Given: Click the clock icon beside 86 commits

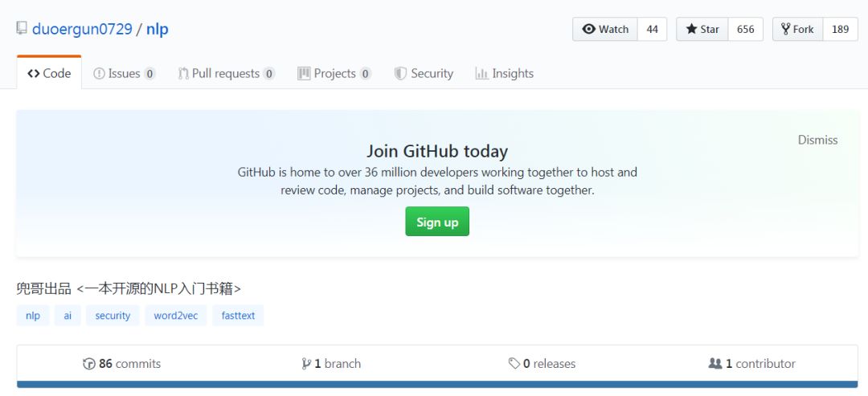Looking at the screenshot, I should tap(88, 364).
